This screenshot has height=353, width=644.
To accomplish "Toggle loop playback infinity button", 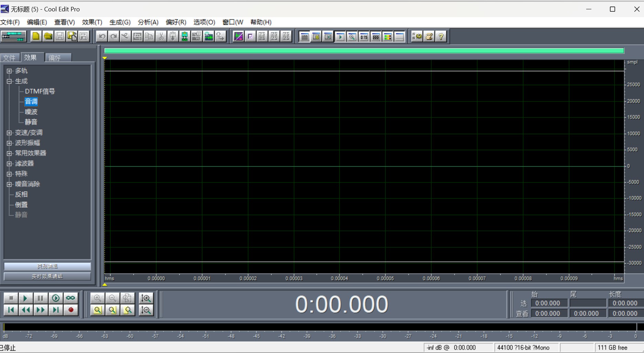I will pos(71,298).
